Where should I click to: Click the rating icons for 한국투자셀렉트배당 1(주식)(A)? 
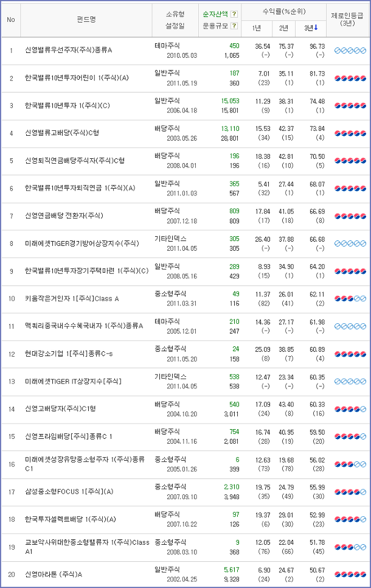coord(350,519)
